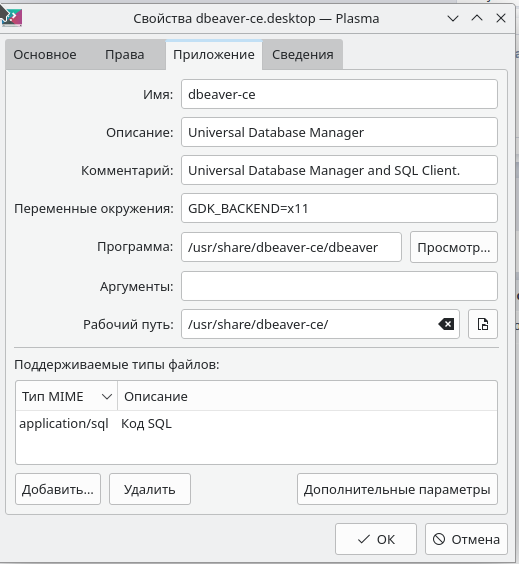Click the DBeaver app icon in title bar
Screen dimensions: 519x564
pos(12,18)
